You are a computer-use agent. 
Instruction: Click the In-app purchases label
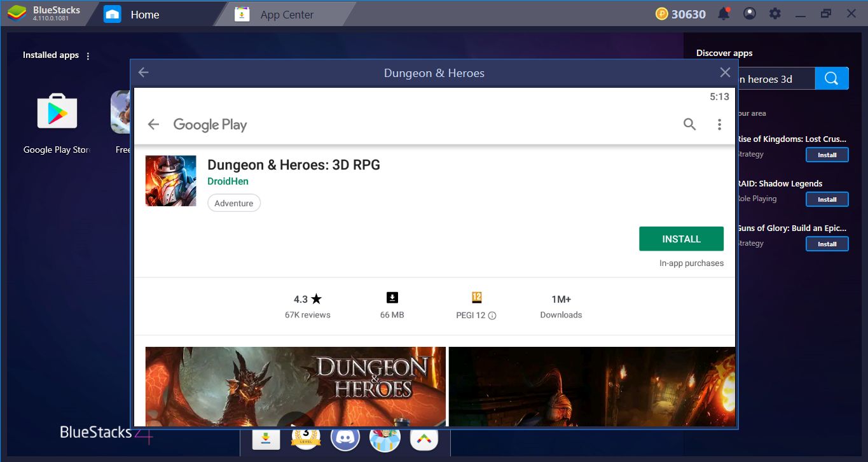coord(691,263)
